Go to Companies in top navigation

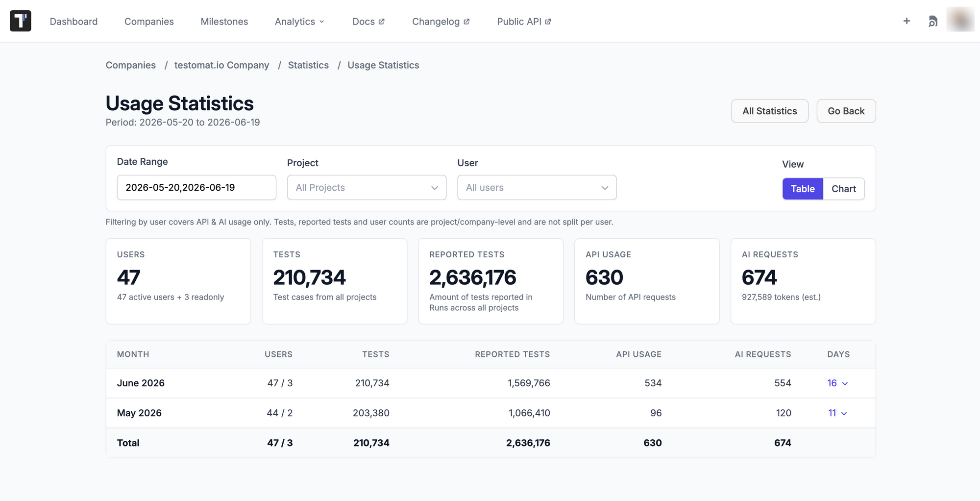pyautogui.click(x=149, y=22)
